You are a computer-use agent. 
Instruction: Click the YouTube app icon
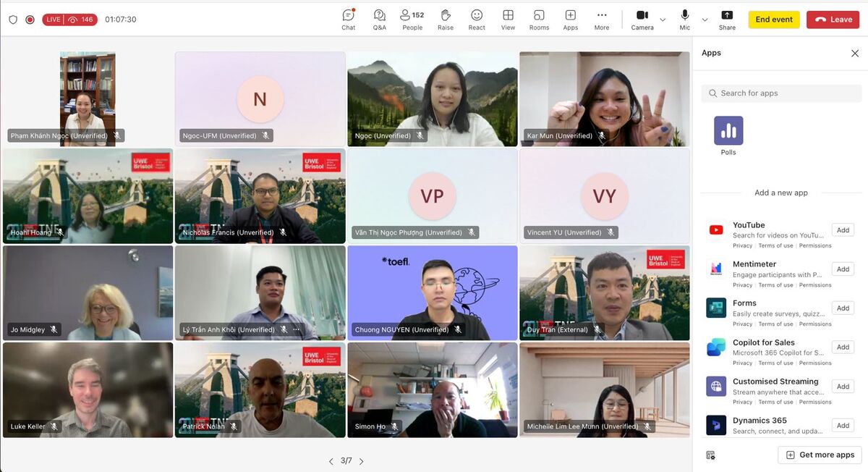[716, 230]
